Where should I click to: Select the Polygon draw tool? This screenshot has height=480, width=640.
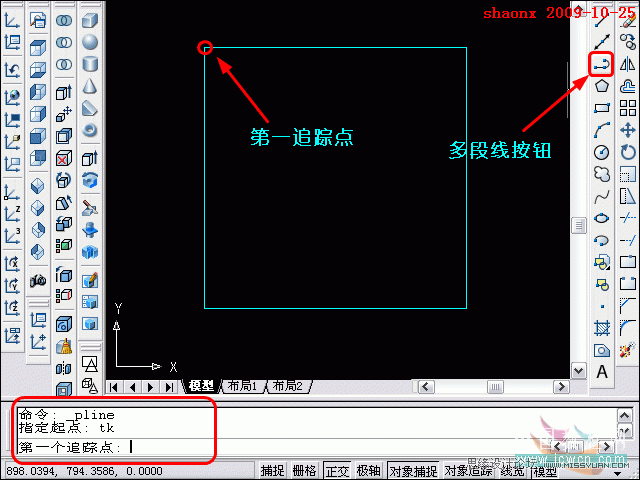click(x=602, y=86)
